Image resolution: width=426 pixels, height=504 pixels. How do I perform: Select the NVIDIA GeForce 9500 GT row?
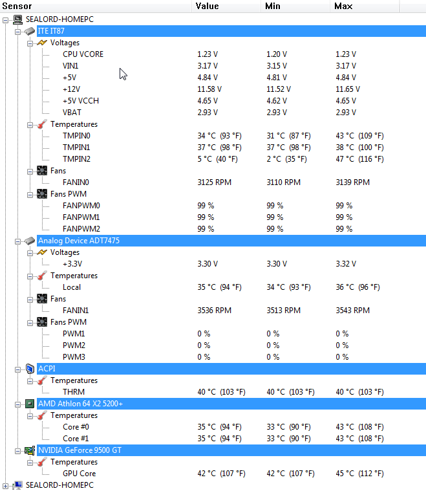tap(231, 450)
